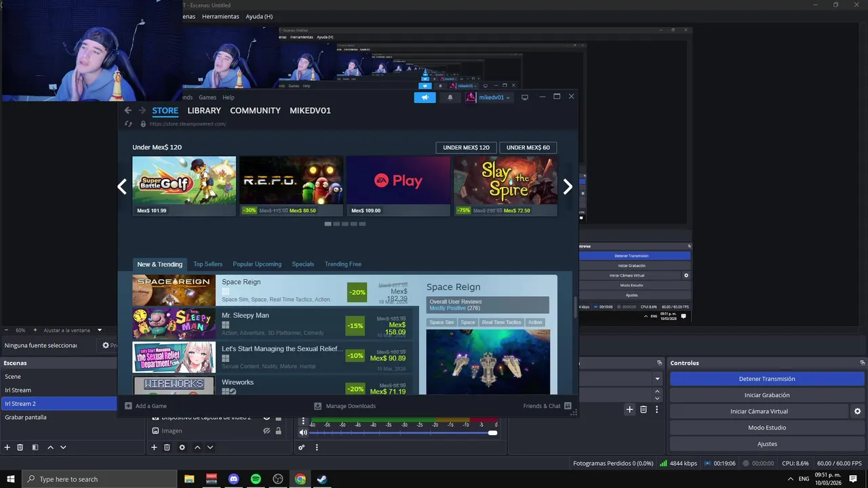The height and width of the screenshot is (488, 868).
Task: Zoom out OBS preview with minus
Action: [x=6, y=330]
